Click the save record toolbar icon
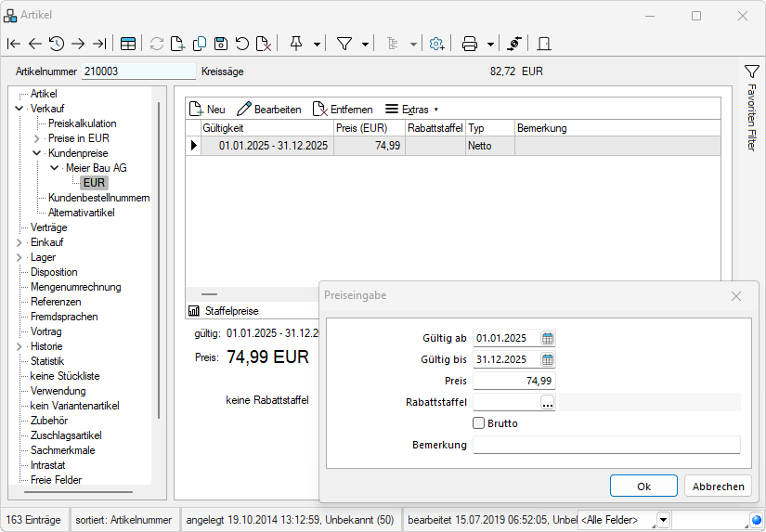This screenshot has height=532, width=766. 221,44
